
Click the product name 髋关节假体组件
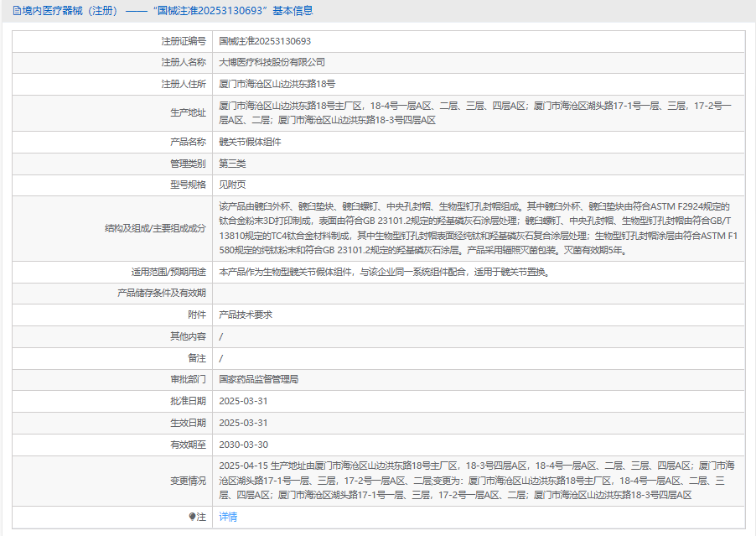[250, 142]
